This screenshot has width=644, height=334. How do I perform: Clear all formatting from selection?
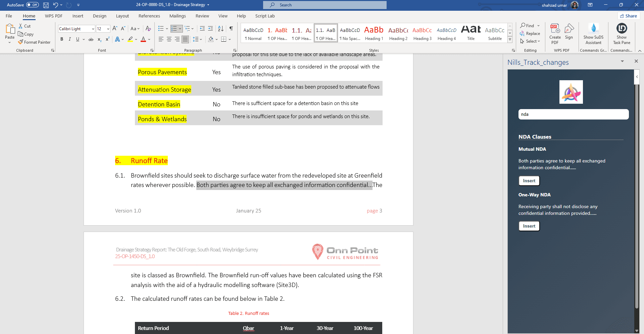[x=148, y=29]
